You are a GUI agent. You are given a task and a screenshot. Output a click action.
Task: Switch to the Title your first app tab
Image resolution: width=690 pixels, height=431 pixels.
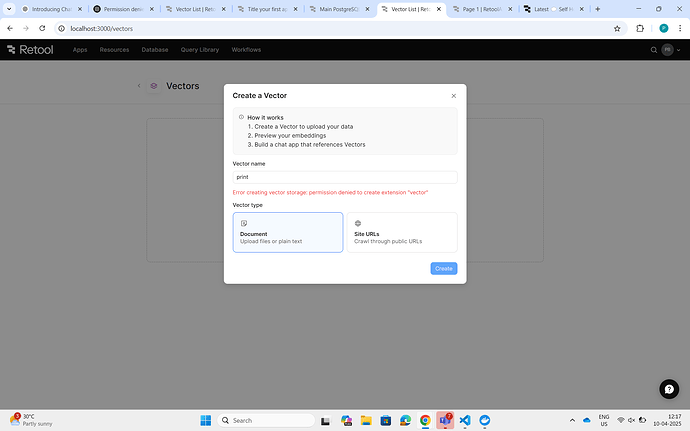tap(268, 9)
